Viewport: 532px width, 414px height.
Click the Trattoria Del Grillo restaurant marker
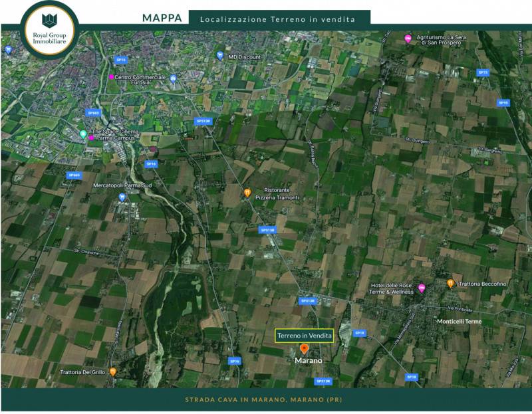113,372
